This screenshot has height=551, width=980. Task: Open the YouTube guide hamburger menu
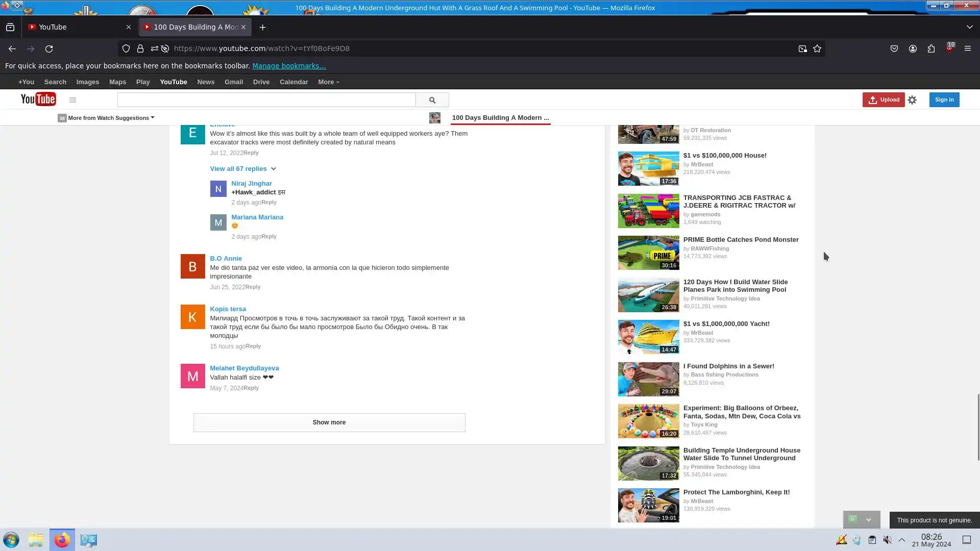[72, 100]
